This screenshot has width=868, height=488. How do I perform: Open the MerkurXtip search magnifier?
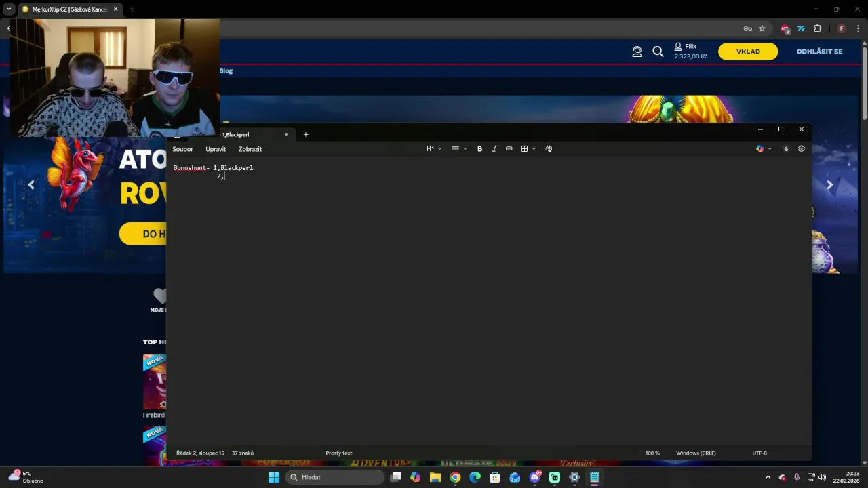pyautogui.click(x=658, y=52)
